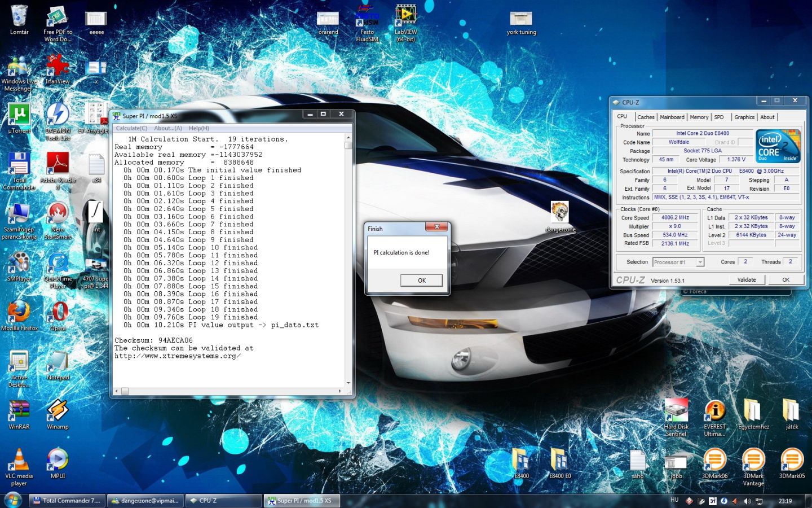Click the 3DMark Vantage shortcut

[753, 460]
